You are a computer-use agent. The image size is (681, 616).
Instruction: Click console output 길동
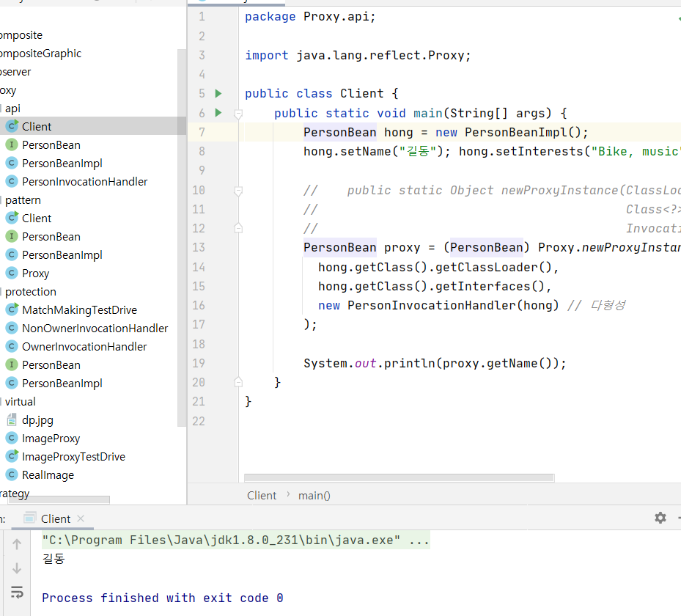(x=54, y=559)
